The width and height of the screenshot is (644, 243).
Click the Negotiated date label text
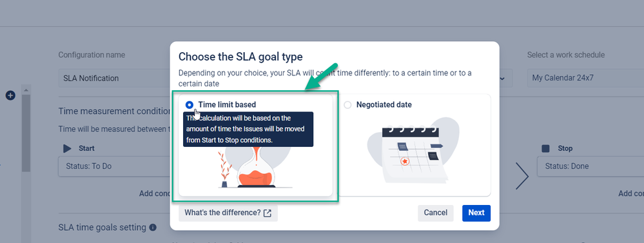[384, 104]
